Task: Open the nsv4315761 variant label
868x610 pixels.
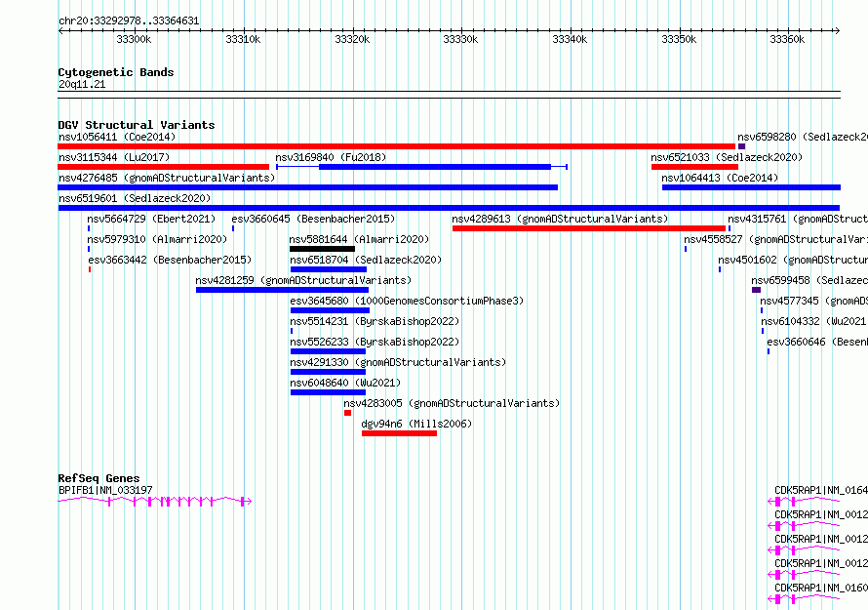Action: pyautogui.click(x=798, y=219)
